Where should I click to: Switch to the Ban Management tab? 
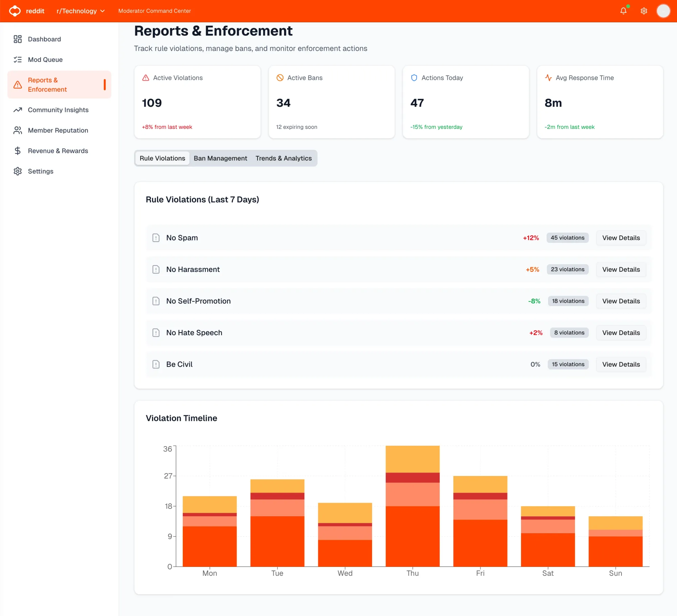[220, 158]
